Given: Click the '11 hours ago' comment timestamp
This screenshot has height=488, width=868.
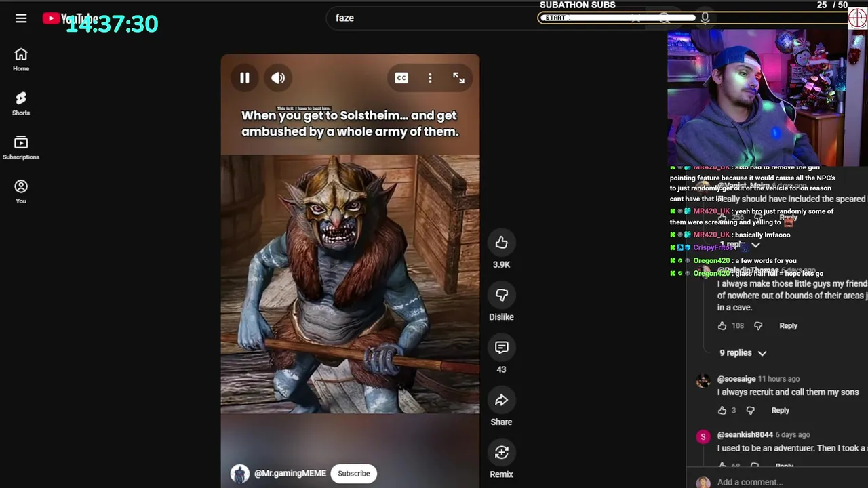Looking at the screenshot, I should (778, 379).
